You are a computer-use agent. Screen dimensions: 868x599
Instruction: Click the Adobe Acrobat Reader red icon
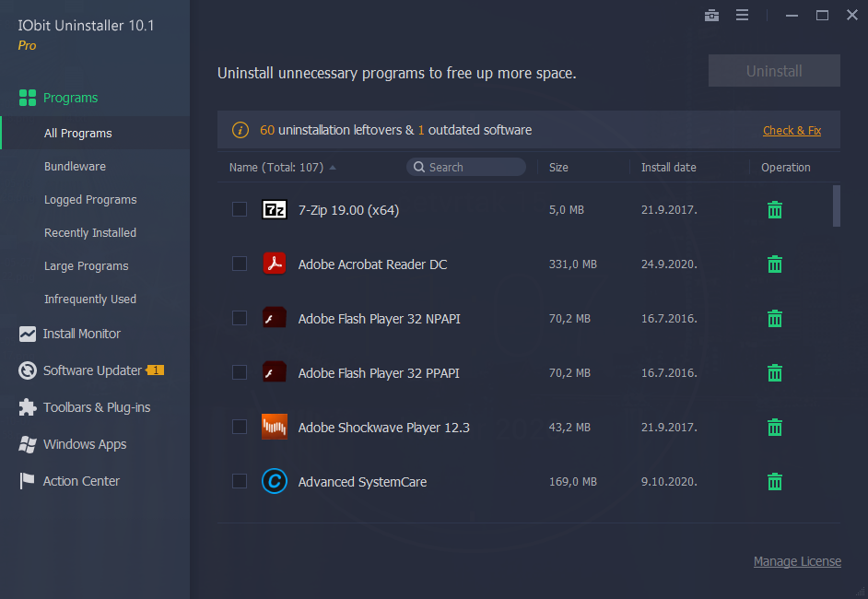pos(274,264)
